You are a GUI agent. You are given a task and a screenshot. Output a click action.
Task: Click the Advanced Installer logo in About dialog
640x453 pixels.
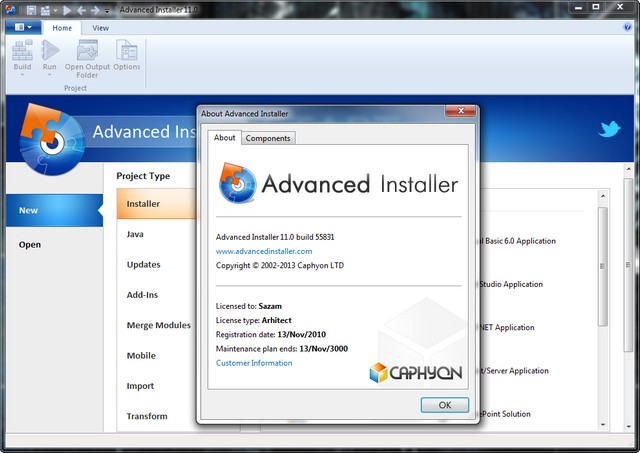click(338, 183)
